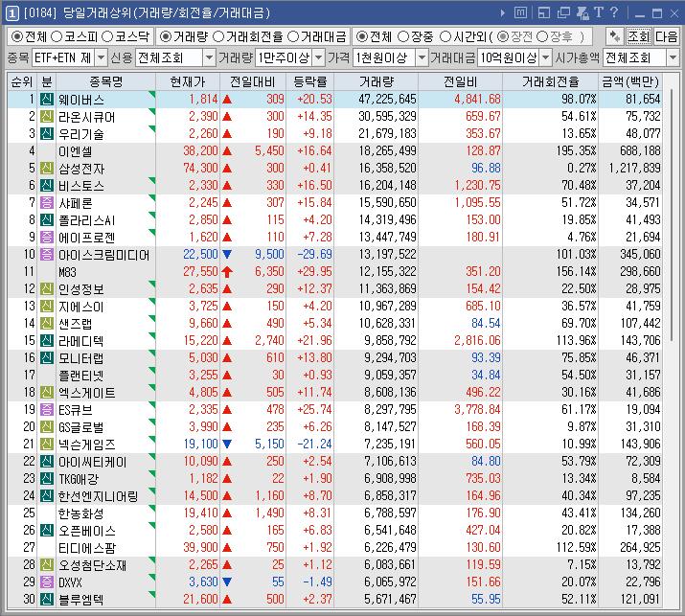Open the 거래대금 10억원이상 dropdown
685x616 pixels.
[546, 57]
